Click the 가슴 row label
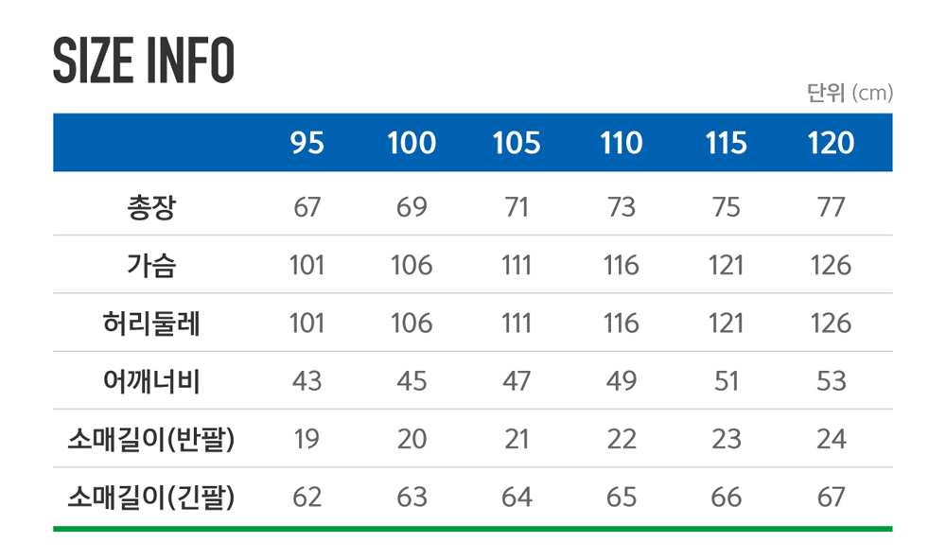This screenshot has height=560, width=946. tap(150, 266)
